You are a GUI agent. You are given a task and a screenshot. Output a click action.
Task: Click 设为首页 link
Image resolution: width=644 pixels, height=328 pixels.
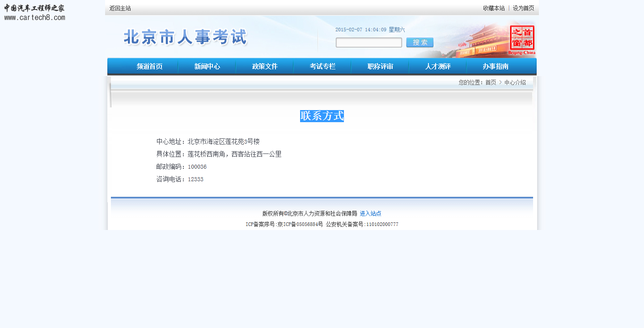(x=523, y=8)
